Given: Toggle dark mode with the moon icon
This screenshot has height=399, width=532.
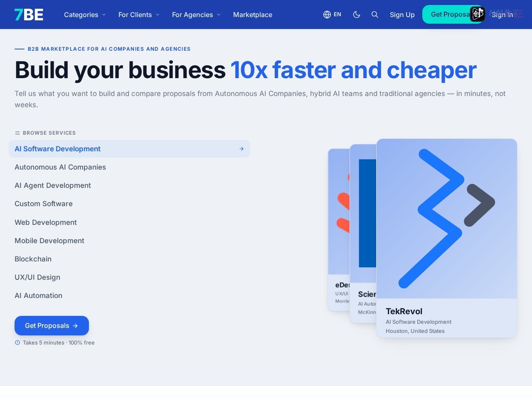Looking at the screenshot, I should [x=357, y=15].
